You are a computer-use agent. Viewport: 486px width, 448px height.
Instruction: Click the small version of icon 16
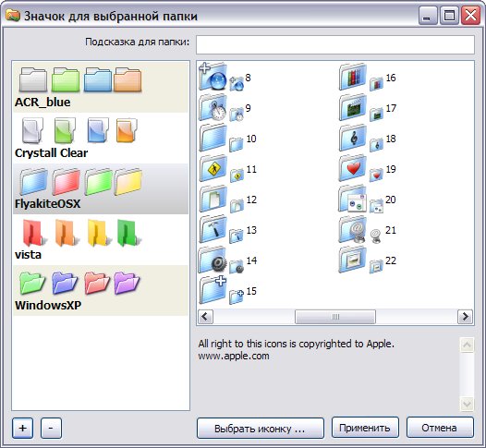(376, 84)
